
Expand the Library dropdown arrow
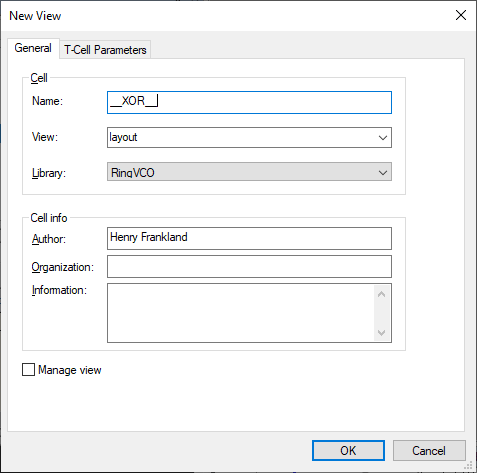383,172
